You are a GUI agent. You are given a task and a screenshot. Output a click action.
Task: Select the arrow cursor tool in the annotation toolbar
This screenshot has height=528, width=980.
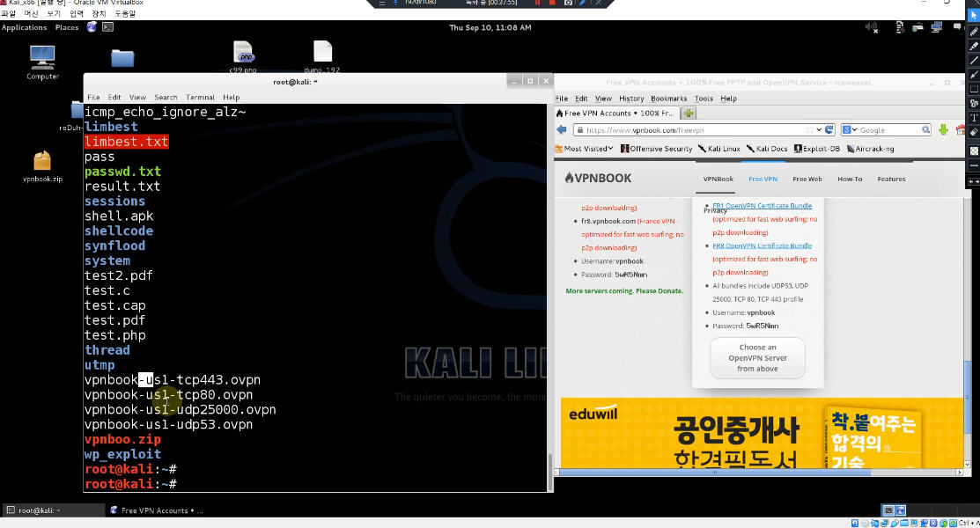[x=973, y=16]
